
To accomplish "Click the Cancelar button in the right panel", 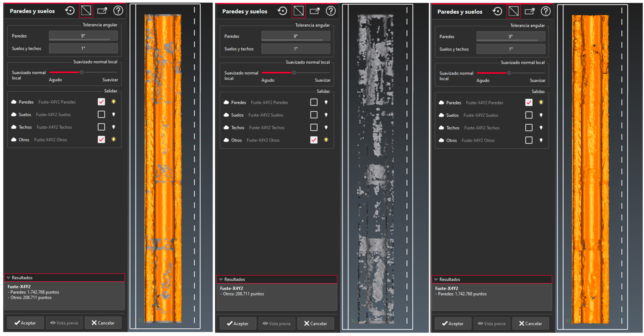I will (530, 324).
